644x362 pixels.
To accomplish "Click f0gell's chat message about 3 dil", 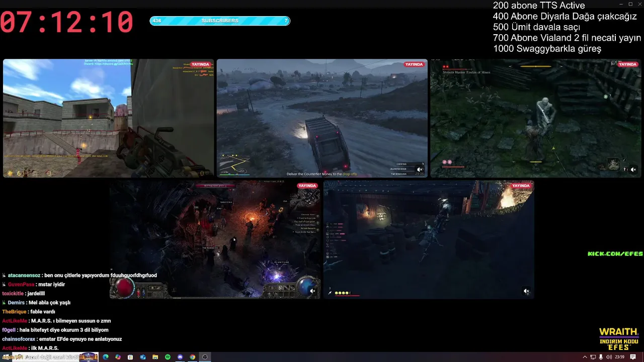I will coord(55,330).
